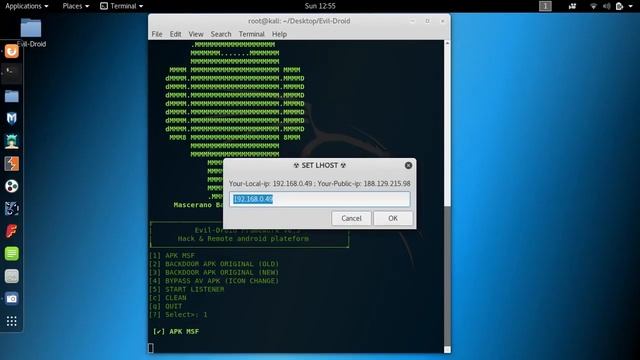Open the Terminal menu in window menubar
Screen dimensions: 640x360
coord(251,34)
